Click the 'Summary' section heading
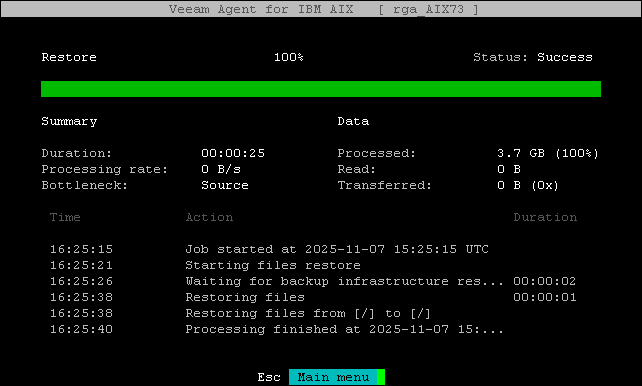Viewport: 642px width, 386px height. coord(69,122)
